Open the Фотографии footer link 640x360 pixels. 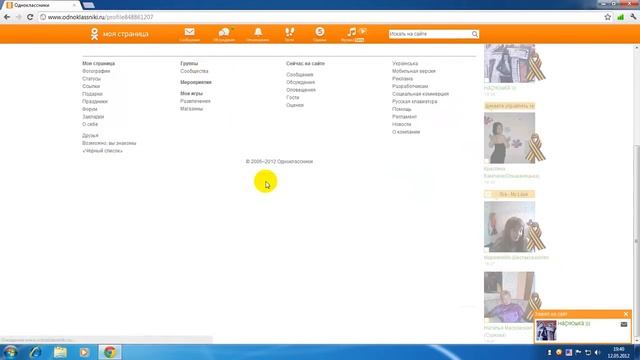(96, 71)
